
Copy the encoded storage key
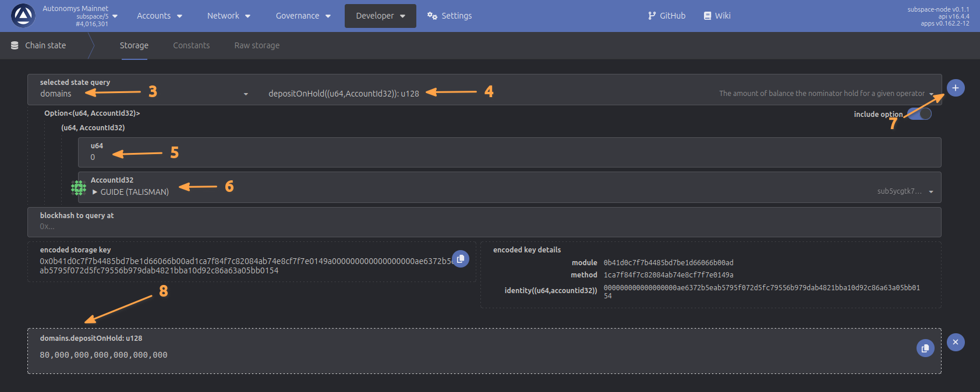tap(461, 259)
